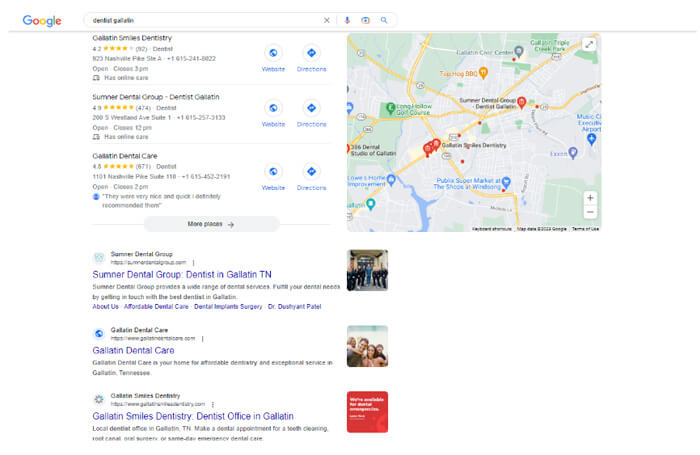Get directions to Sumner Dental Group

(x=311, y=108)
